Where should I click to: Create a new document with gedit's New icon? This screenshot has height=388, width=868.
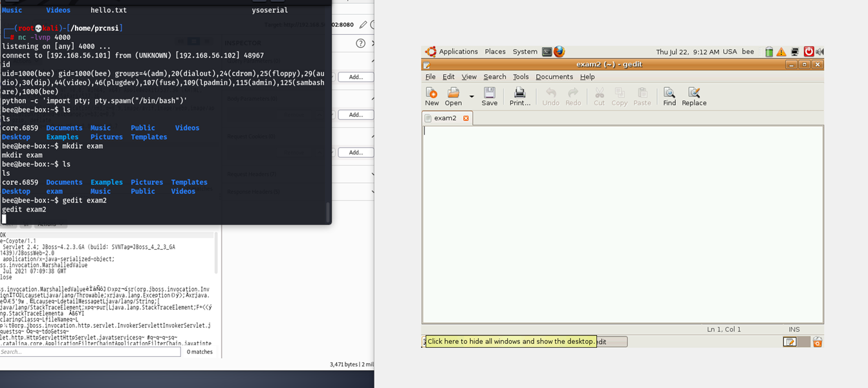pyautogui.click(x=431, y=96)
